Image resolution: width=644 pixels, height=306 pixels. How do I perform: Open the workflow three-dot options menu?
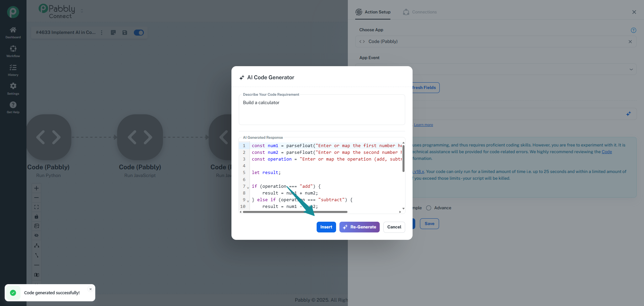(102, 33)
